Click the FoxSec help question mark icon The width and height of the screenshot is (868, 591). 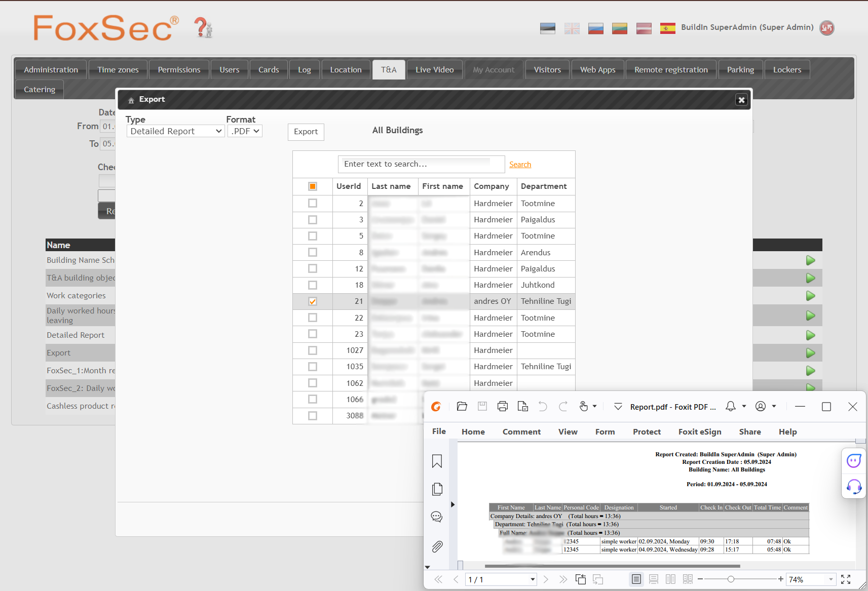point(203,27)
